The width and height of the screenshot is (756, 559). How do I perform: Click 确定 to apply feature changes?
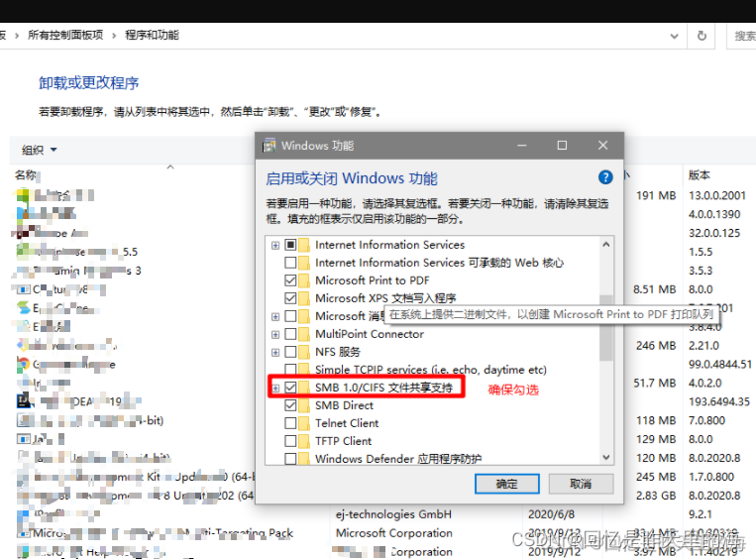pos(506,484)
